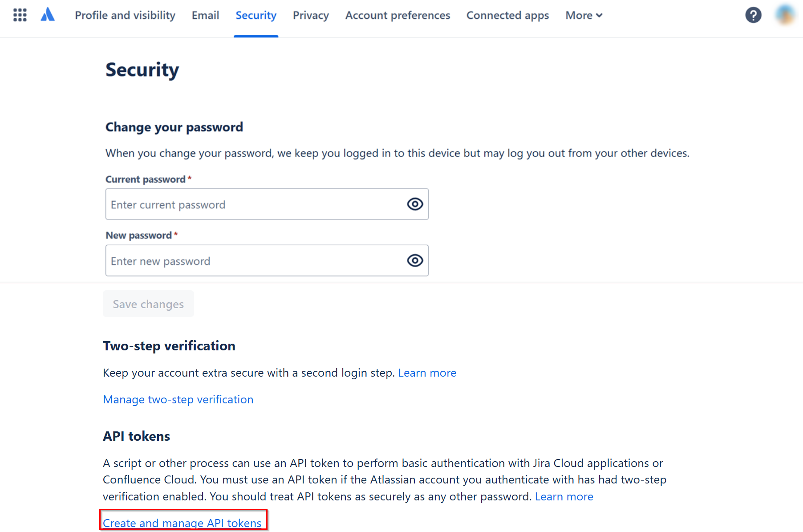The image size is (803, 532).
Task: Show the current password text
Action: pyautogui.click(x=414, y=204)
